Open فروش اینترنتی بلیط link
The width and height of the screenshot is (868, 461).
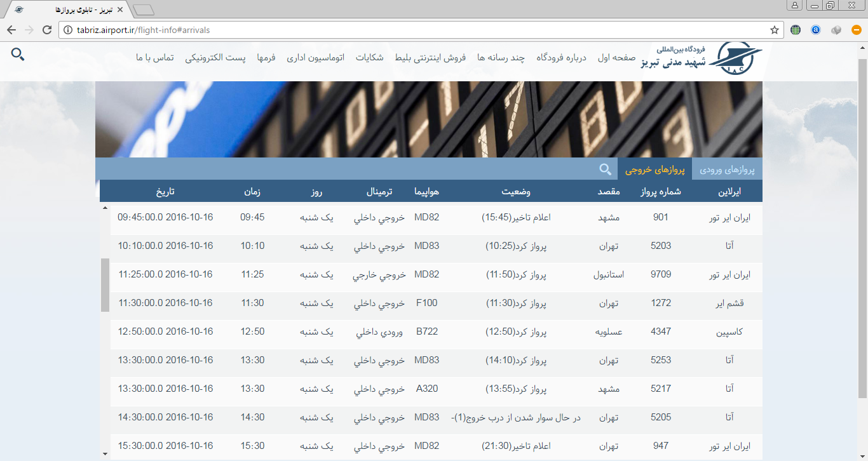click(431, 58)
